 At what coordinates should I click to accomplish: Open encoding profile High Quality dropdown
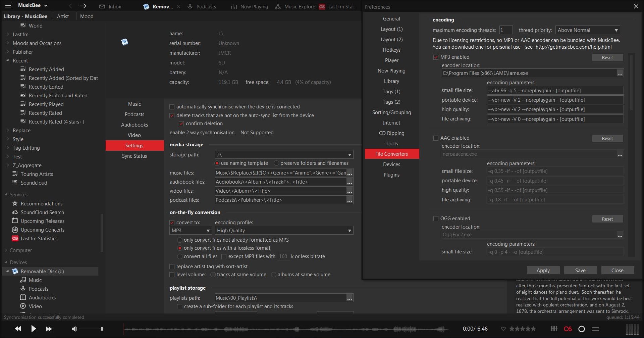click(284, 231)
